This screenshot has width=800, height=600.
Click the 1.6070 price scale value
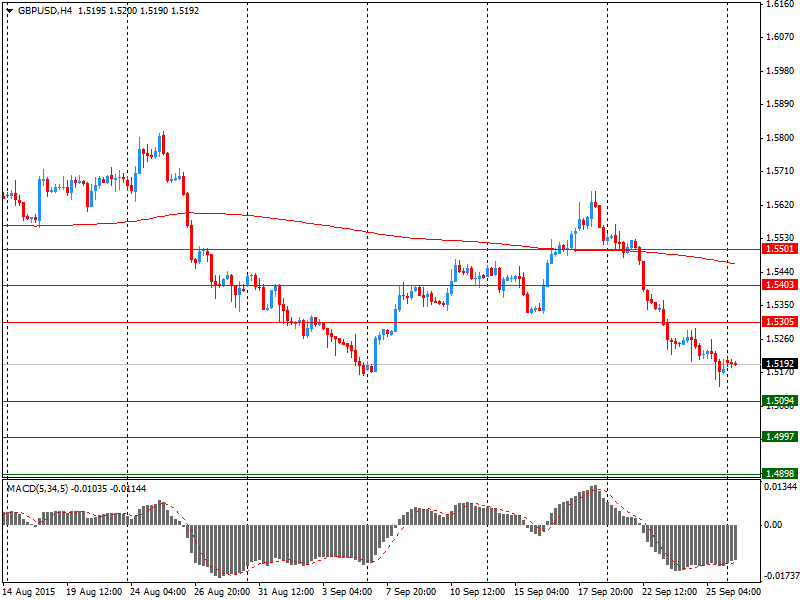[780, 37]
